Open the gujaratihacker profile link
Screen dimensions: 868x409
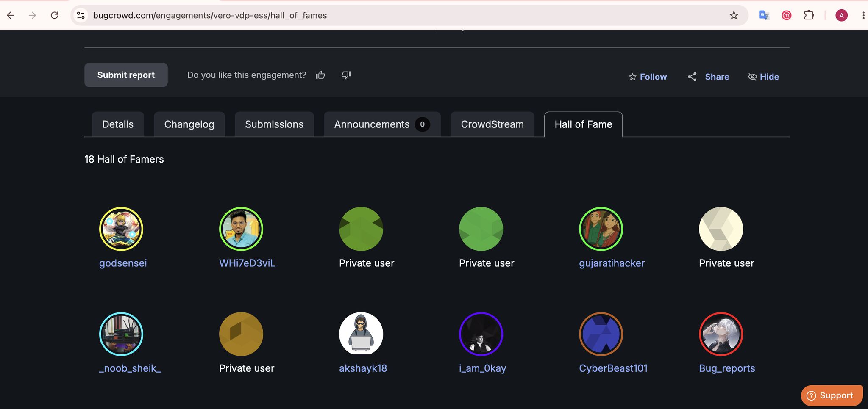[612, 263]
